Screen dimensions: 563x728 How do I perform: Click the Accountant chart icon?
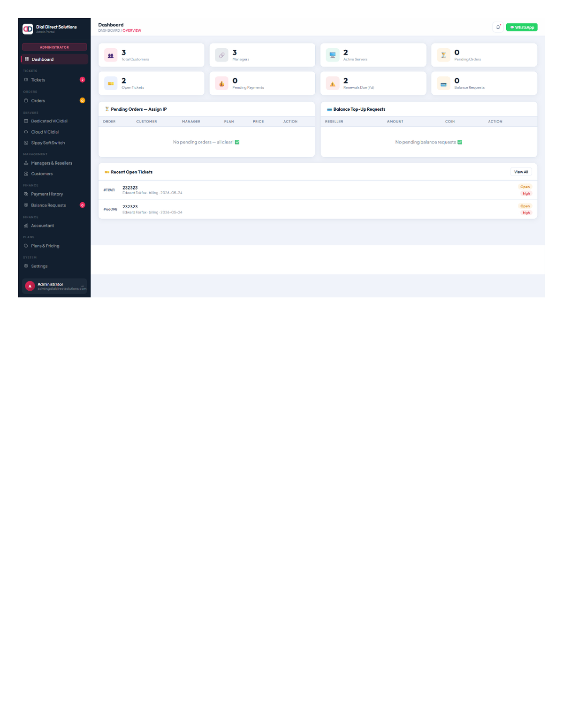(26, 226)
